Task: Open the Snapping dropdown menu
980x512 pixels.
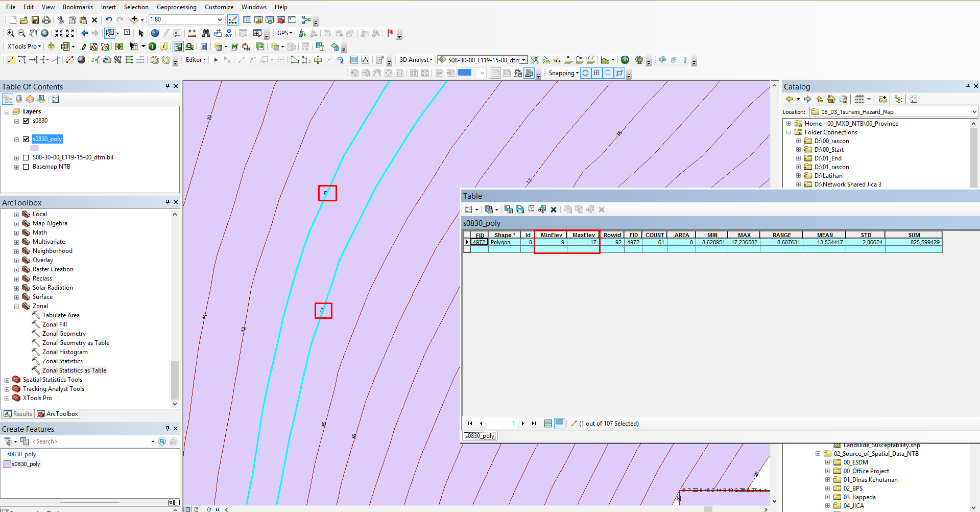Action: point(563,73)
